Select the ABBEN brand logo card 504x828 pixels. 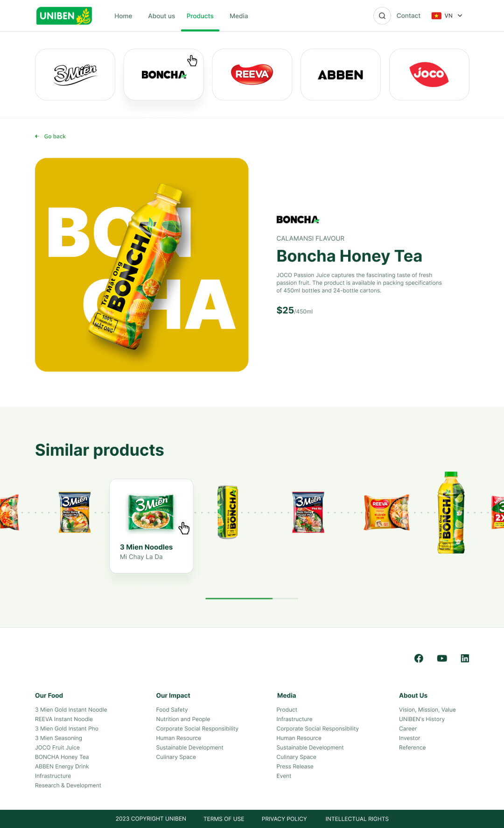tap(341, 74)
